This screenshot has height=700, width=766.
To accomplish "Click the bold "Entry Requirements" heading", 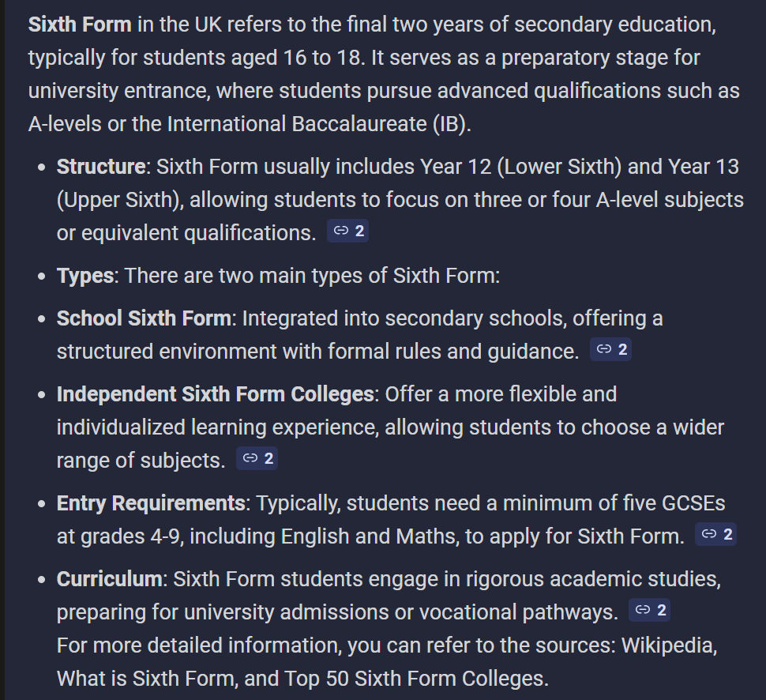I will tap(151, 503).
